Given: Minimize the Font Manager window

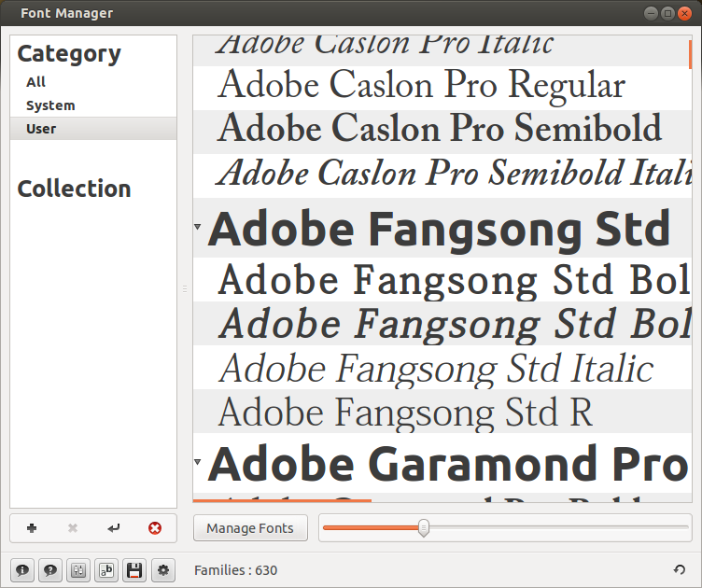Looking at the screenshot, I should point(651,13).
